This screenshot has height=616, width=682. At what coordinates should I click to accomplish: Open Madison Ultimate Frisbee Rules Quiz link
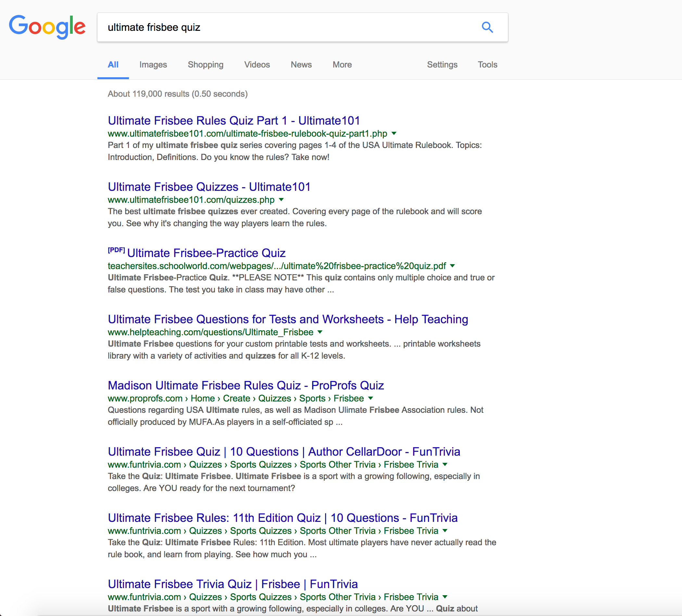[x=246, y=386]
